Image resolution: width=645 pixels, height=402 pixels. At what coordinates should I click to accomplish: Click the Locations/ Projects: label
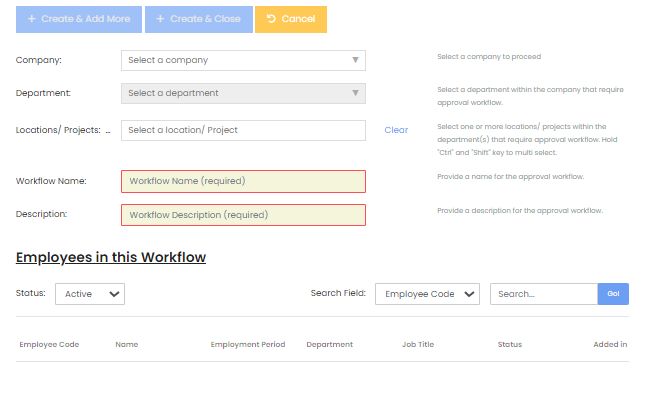point(58,130)
